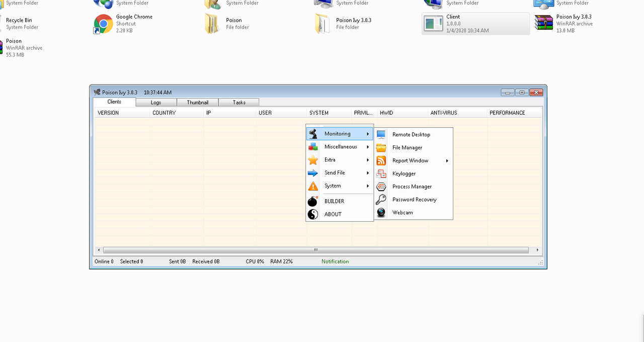The width and height of the screenshot is (644, 342).
Task: Expand the System submenu arrow
Action: (x=368, y=186)
